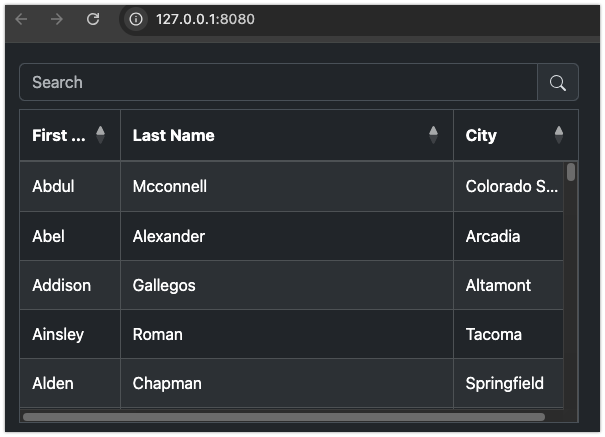Viewport: 605px width, 437px height.
Task: Sort by Last Name arrows icon
Action: click(433, 135)
